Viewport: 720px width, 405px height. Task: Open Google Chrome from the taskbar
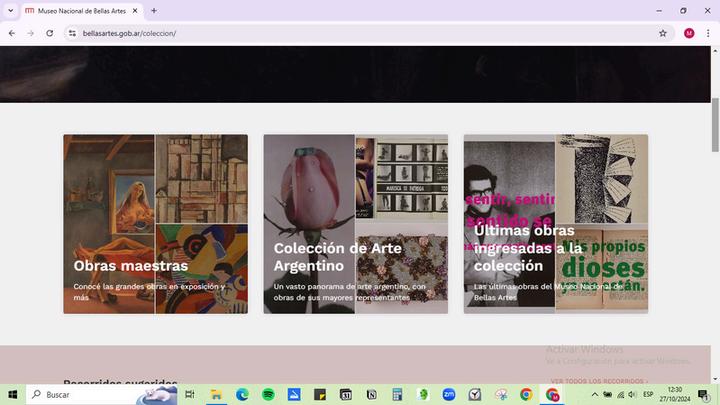point(527,394)
